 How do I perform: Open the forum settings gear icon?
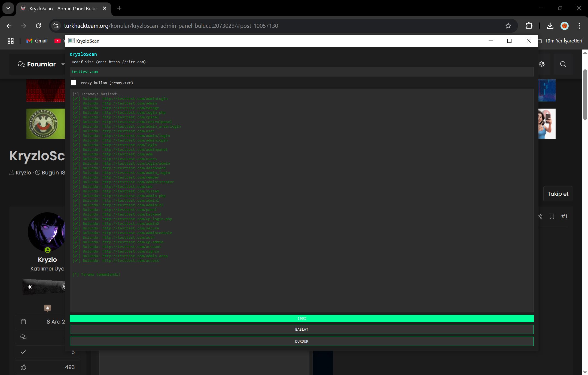[542, 64]
